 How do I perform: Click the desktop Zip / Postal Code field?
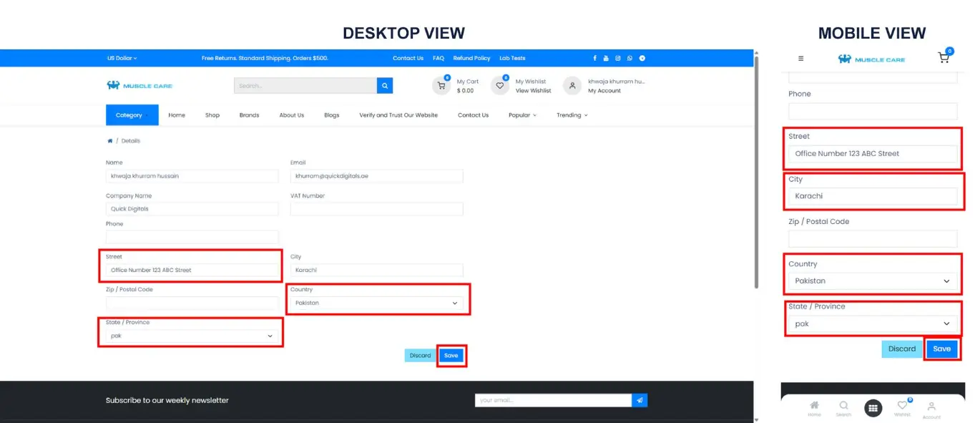click(192, 303)
